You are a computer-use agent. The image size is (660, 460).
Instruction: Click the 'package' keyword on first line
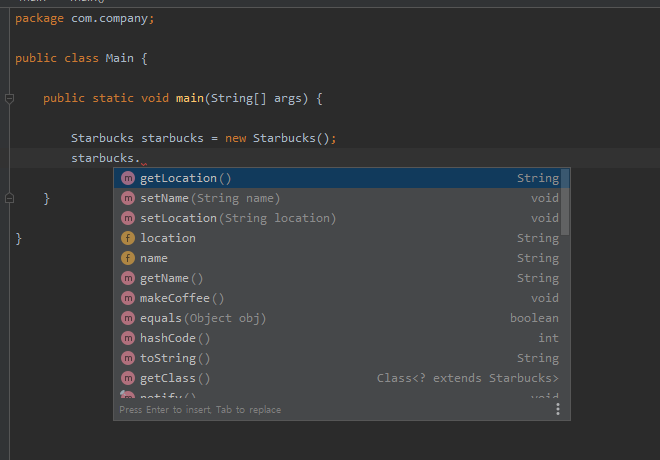tap(40, 19)
